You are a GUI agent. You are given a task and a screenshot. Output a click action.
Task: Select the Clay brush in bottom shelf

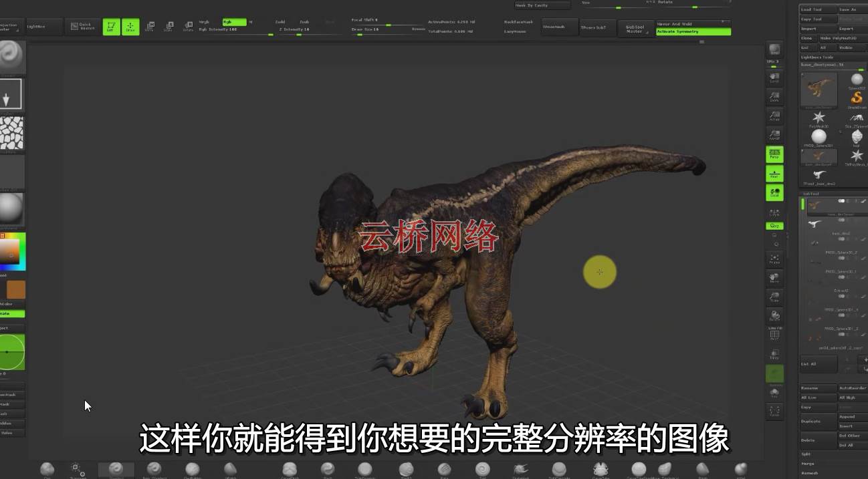coord(47,470)
